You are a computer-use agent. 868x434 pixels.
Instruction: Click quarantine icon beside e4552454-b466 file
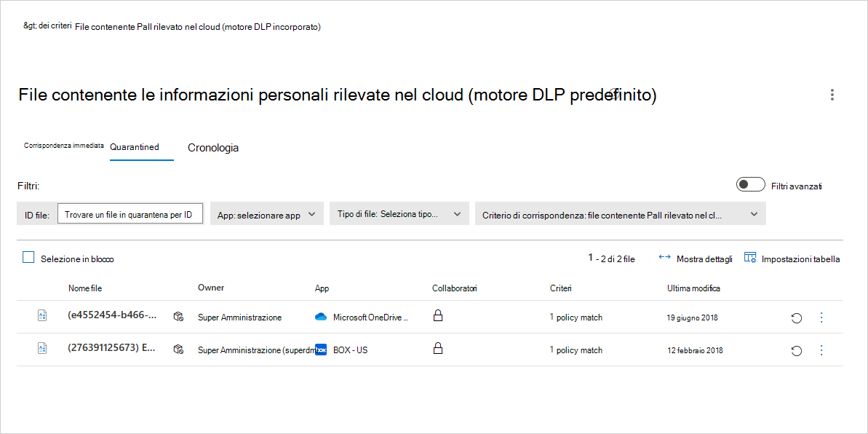tap(178, 317)
